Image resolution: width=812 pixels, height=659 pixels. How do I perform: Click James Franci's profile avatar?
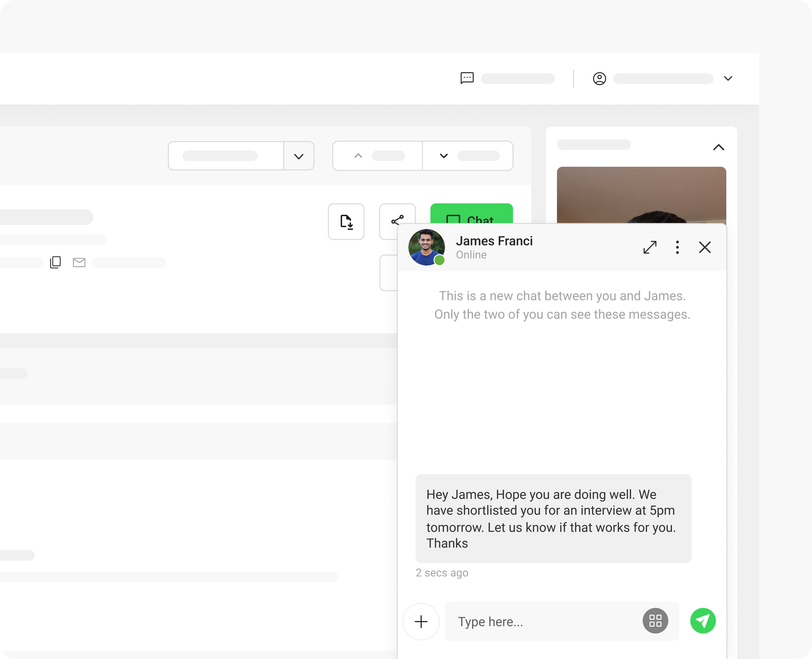(x=426, y=247)
